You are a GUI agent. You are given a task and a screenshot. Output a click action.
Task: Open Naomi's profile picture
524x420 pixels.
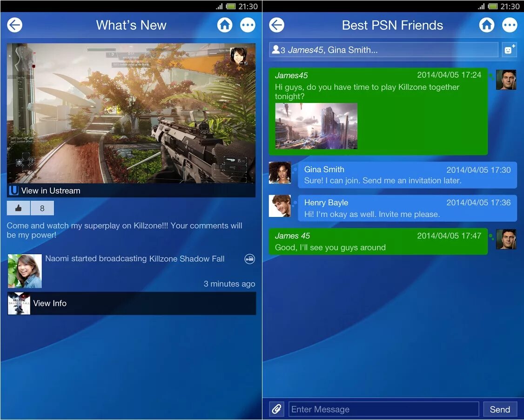pos(25,271)
